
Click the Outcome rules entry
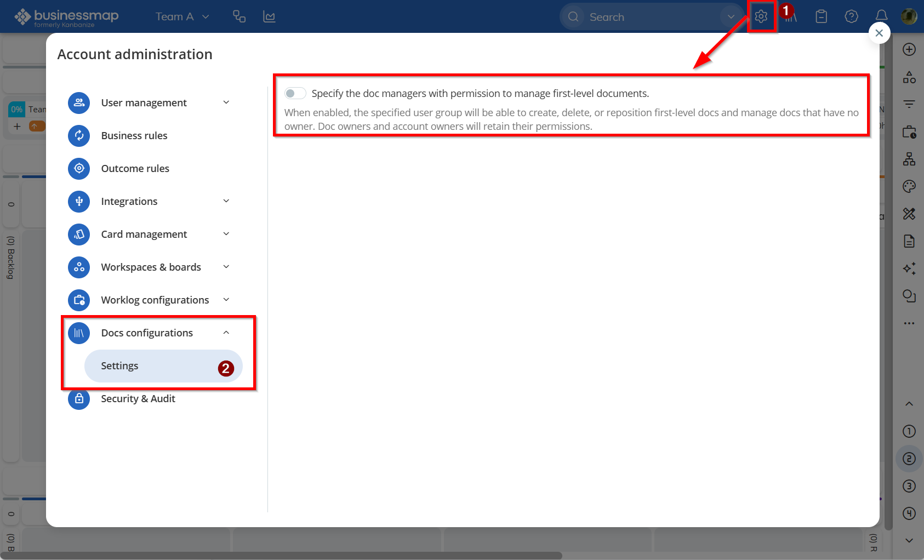pyautogui.click(x=135, y=169)
